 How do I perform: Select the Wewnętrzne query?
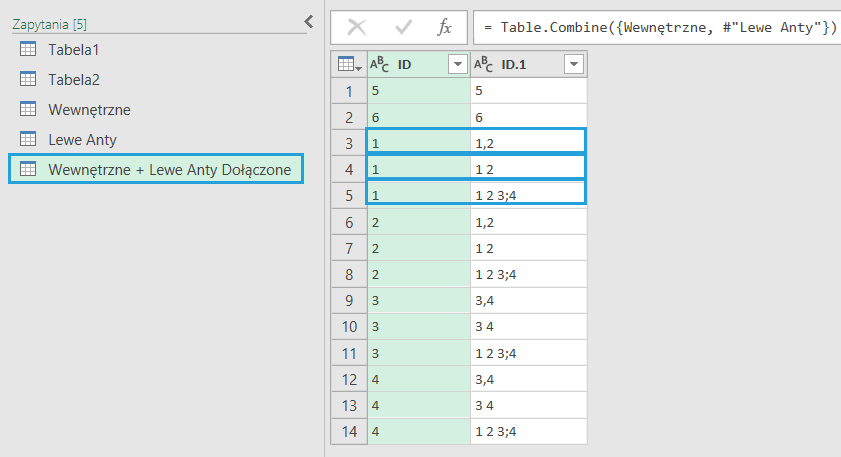click(89, 109)
